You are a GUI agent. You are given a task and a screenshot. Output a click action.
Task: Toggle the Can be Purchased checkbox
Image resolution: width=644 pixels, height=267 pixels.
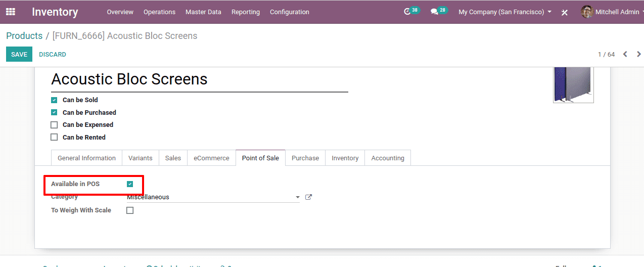click(x=54, y=112)
